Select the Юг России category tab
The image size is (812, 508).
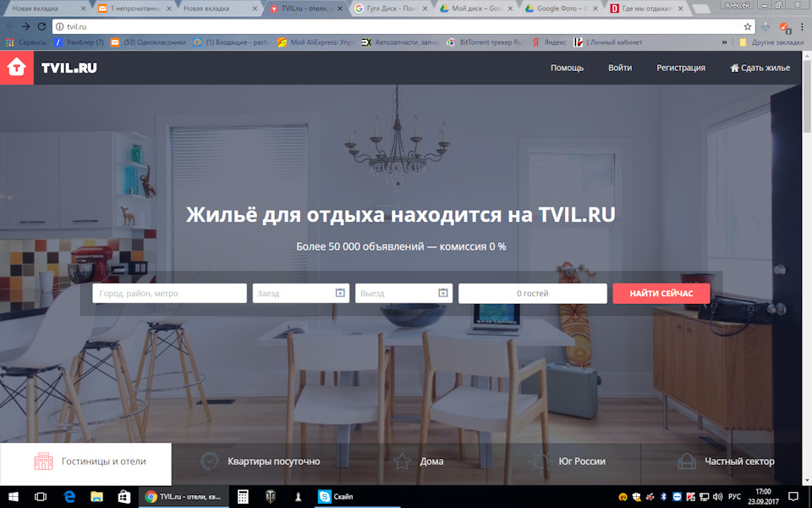coord(567,461)
